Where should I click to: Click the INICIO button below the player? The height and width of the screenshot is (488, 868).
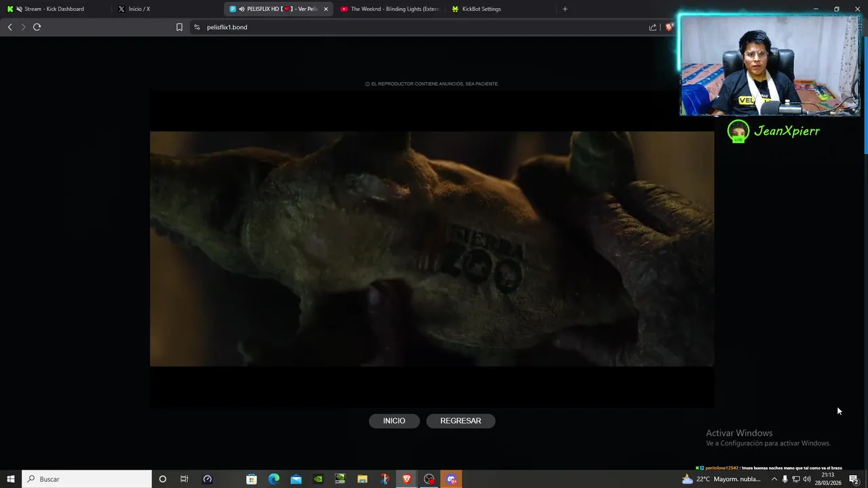click(x=394, y=421)
